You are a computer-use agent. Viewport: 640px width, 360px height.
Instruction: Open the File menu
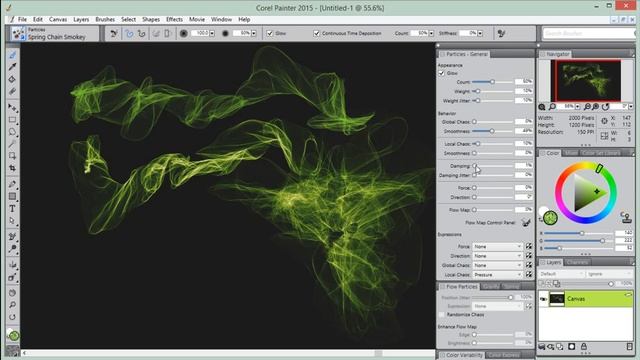pos(22,19)
